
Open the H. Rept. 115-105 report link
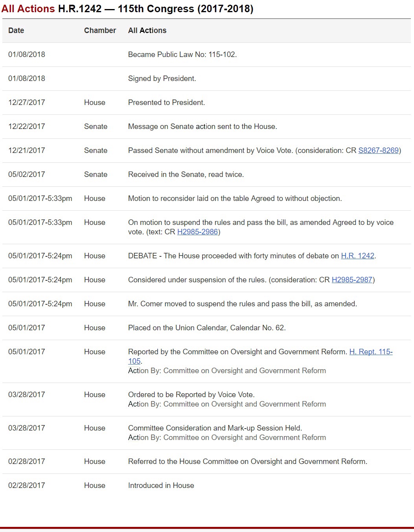point(370,352)
